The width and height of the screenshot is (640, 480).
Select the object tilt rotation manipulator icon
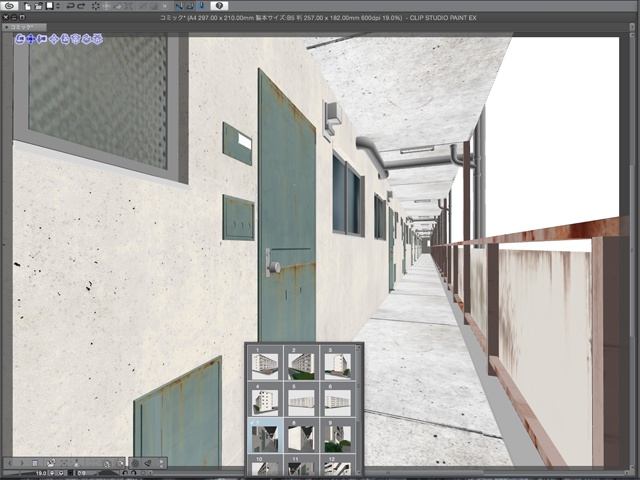(x=86, y=39)
